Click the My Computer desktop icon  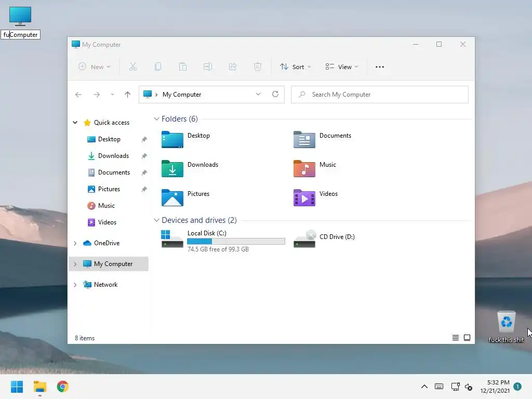click(x=20, y=16)
